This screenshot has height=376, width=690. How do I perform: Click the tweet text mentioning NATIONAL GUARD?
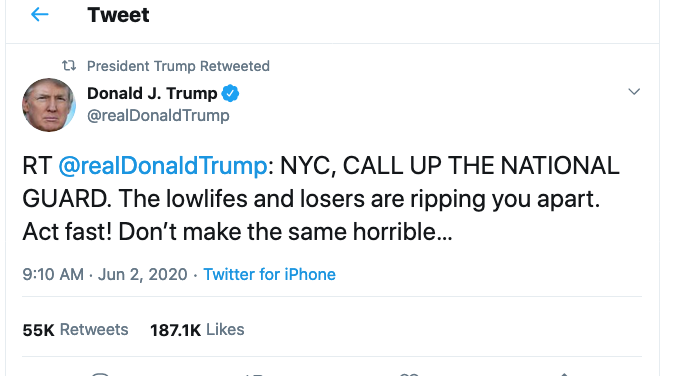click(321, 199)
